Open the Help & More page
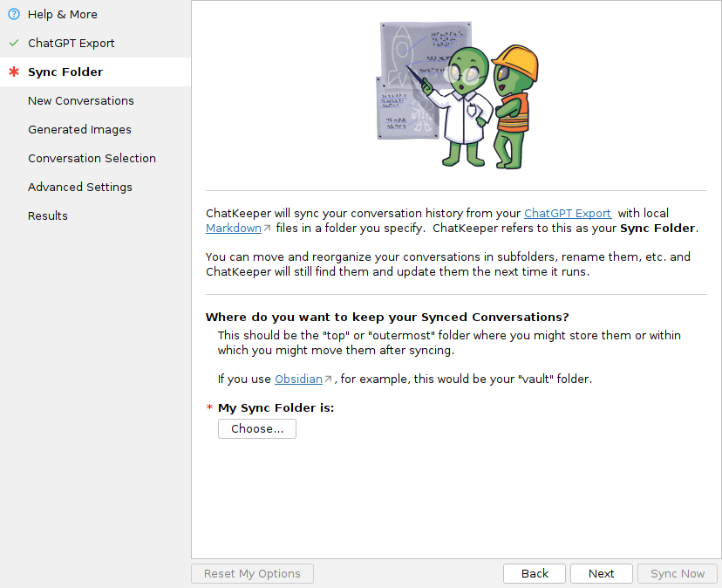Screen dimensions: 722x588 click(x=63, y=14)
